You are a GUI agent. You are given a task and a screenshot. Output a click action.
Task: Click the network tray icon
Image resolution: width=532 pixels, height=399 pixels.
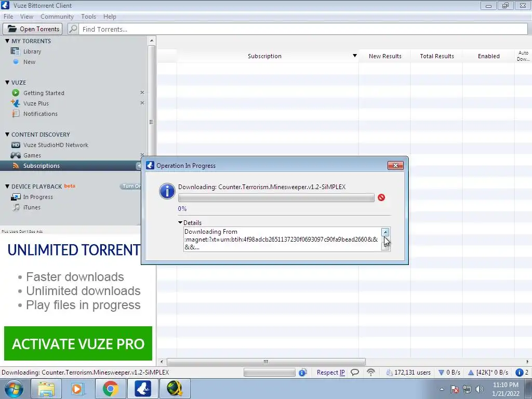pyautogui.click(x=467, y=389)
